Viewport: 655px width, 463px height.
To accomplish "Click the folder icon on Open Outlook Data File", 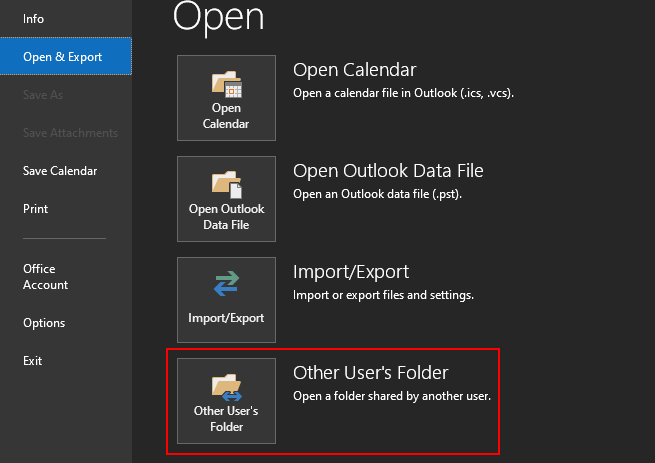I will [x=226, y=183].
